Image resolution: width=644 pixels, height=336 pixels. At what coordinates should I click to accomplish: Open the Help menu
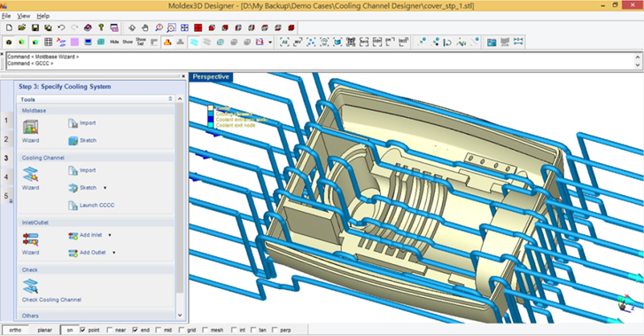[x=43, y=16]
